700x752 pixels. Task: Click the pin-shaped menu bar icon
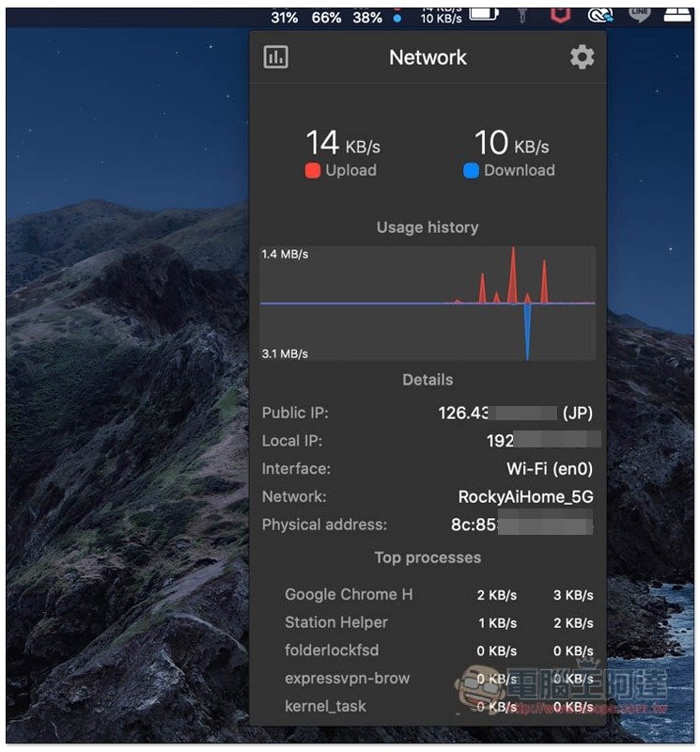point(523,15)
